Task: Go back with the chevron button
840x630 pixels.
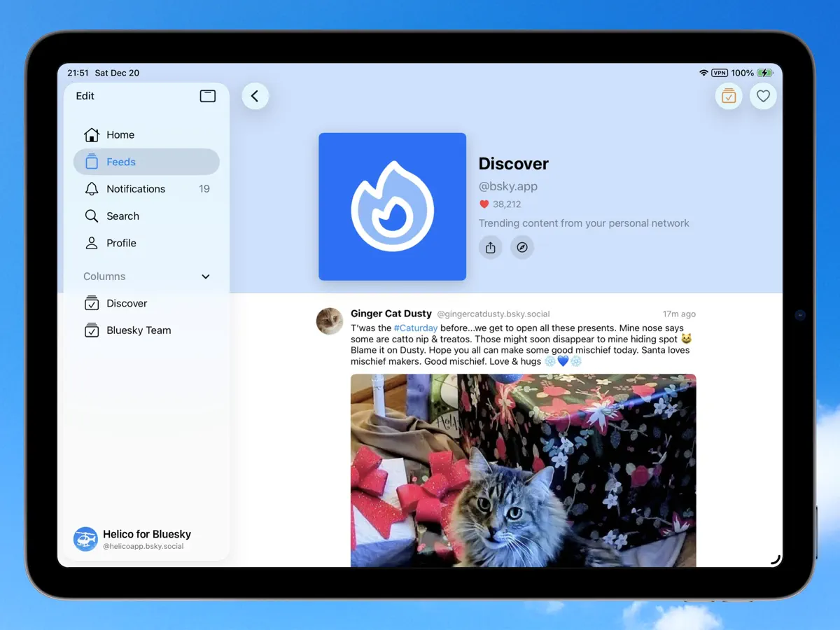Action: click(255, 97)
